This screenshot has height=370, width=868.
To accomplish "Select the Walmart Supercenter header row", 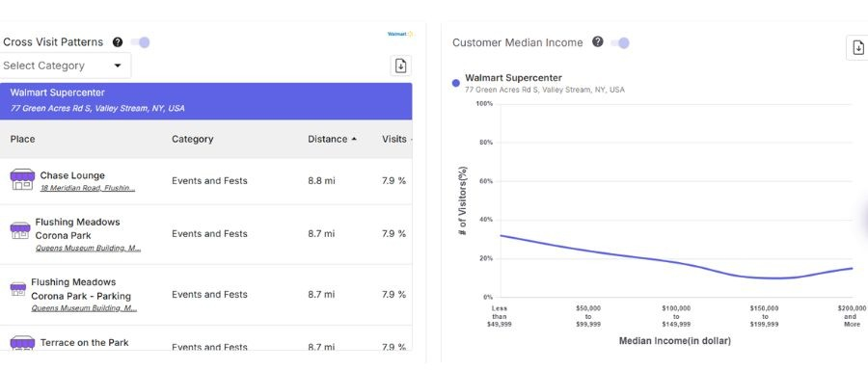I will [206, 100].
